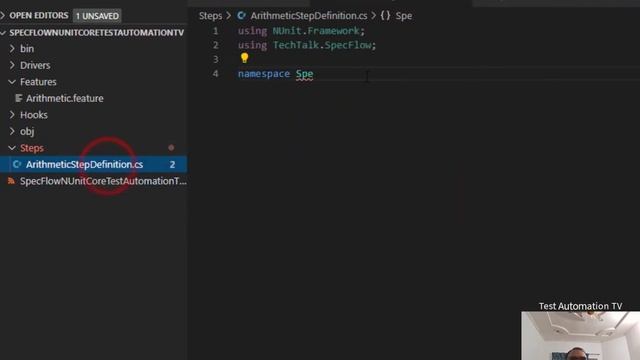Viewport: 640px width, 360px height.
Task: Click the Drivers folder label
Action: pos(35,65)
